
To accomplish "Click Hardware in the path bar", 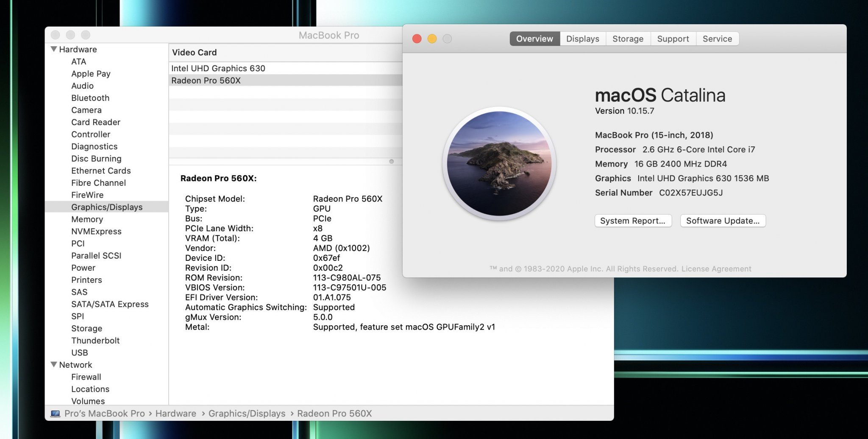I will [176, 414].
